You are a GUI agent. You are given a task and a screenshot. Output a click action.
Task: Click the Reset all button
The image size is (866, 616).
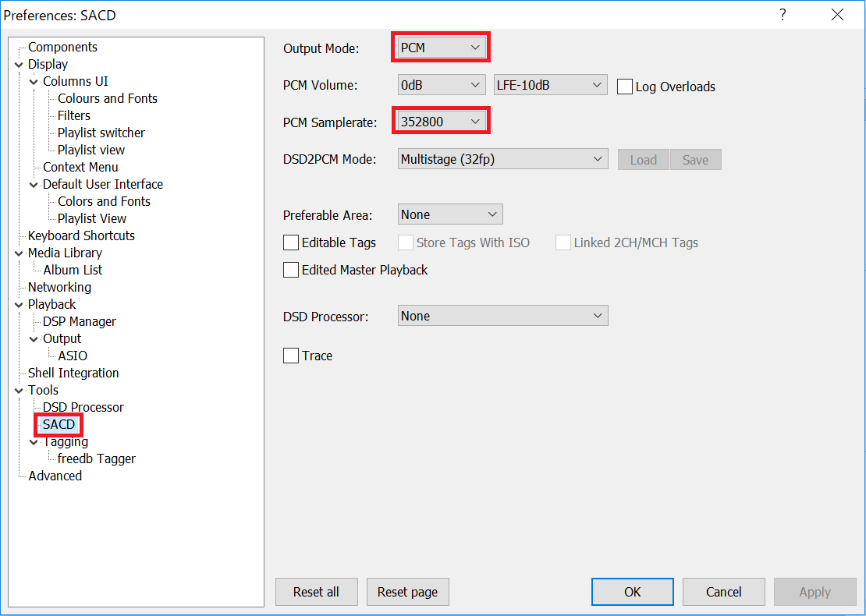click(x=317, y=592)
